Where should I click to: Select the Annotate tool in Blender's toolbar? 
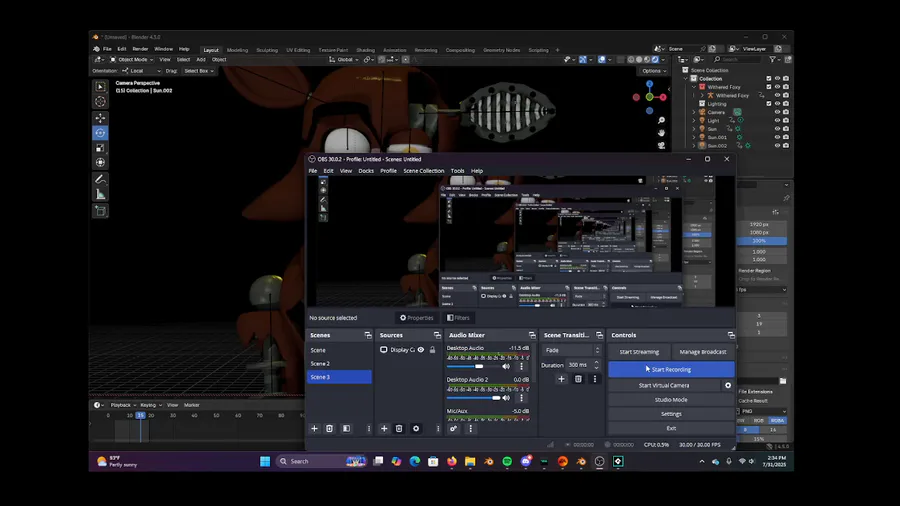tap(100, 180)
